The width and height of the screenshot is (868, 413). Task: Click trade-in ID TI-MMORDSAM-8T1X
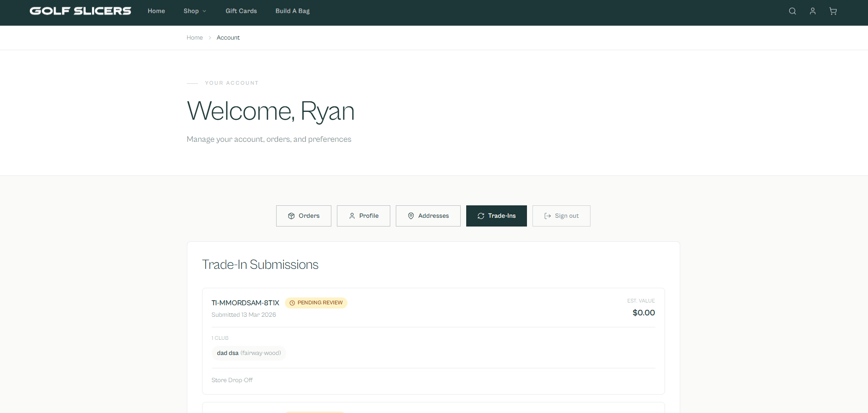pyautogui.click(x=245, y=303)
